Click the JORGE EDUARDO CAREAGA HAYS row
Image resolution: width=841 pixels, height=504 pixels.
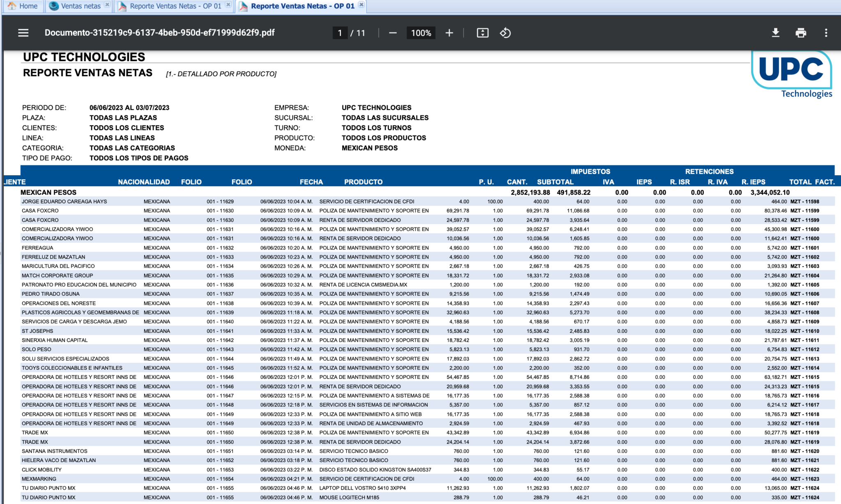coord(64,202)
